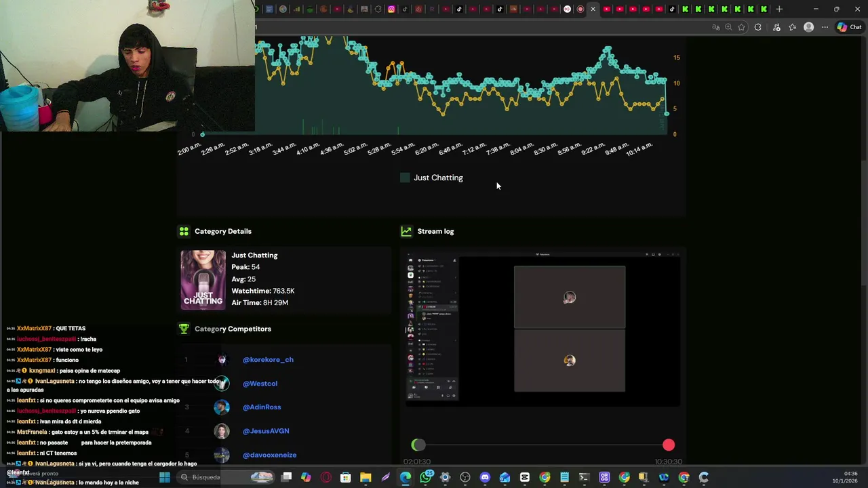Open the @davooxeneize competitor link
The image size is (868, 488).
coord(269,455)
